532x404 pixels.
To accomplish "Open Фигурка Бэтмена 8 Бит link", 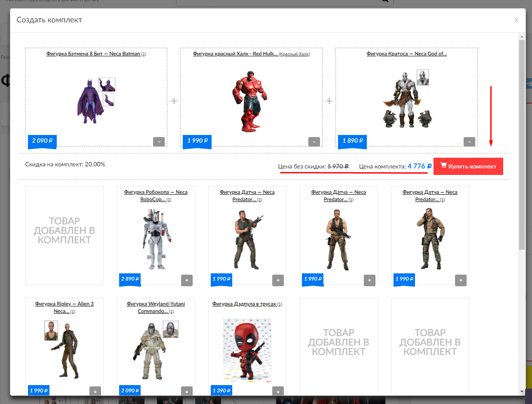I will 93,54.
